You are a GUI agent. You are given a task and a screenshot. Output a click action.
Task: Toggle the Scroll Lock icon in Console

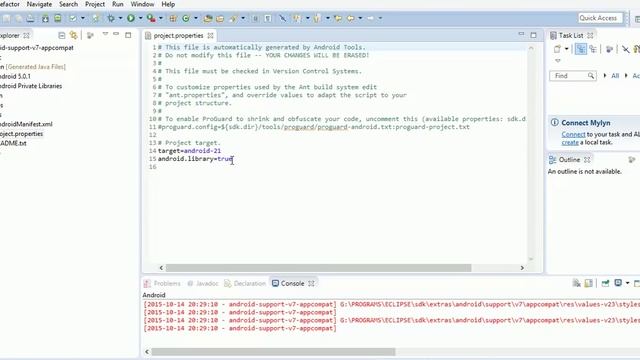click(588, 283)
